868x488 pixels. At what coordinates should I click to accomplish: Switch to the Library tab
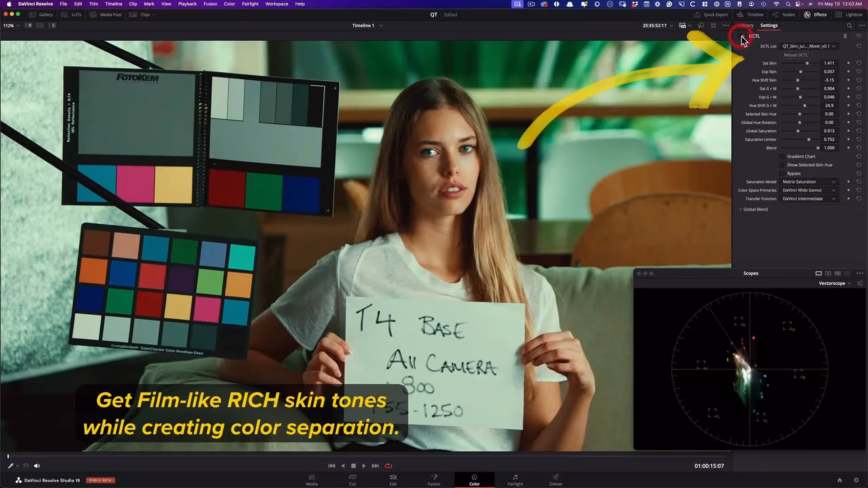tap(746, 25)
